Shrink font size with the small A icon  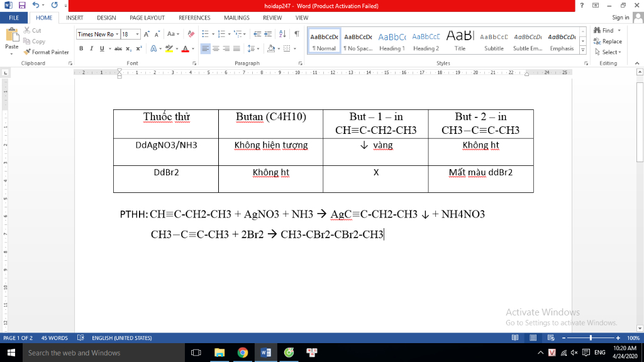click(x=157, y=34)
